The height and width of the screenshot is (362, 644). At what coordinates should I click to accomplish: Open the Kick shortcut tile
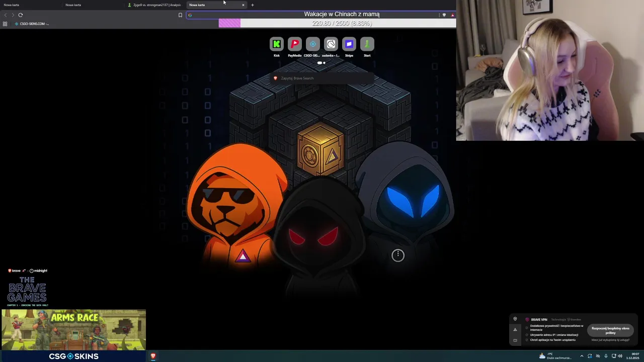[276, 44]
